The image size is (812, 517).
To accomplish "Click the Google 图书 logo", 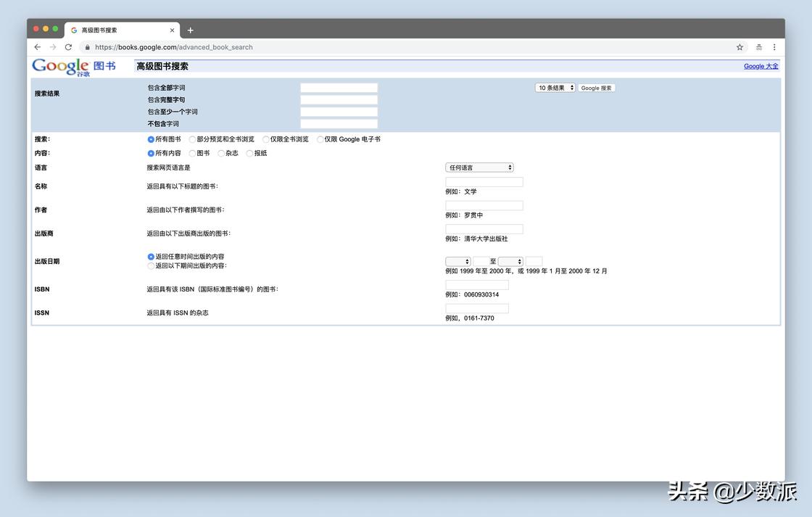I will 73,67.
